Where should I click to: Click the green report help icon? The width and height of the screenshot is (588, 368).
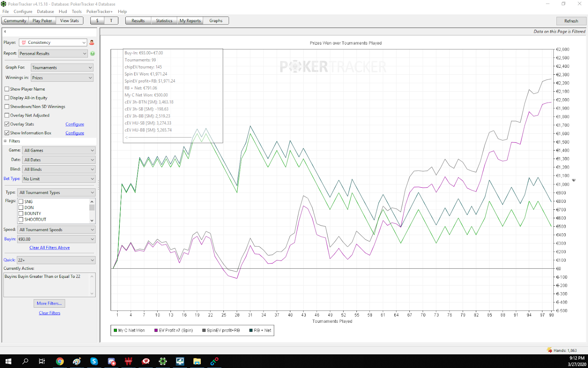click(x=93, y=54)
